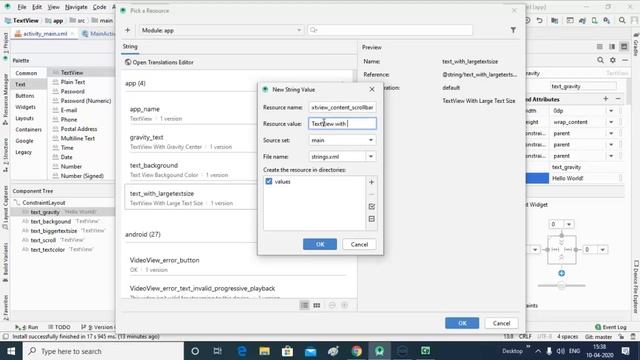This screenshot has width=640, height=360.
Task: Open the layout_width 0dp dropdown arrow
Action: point(611,111)
